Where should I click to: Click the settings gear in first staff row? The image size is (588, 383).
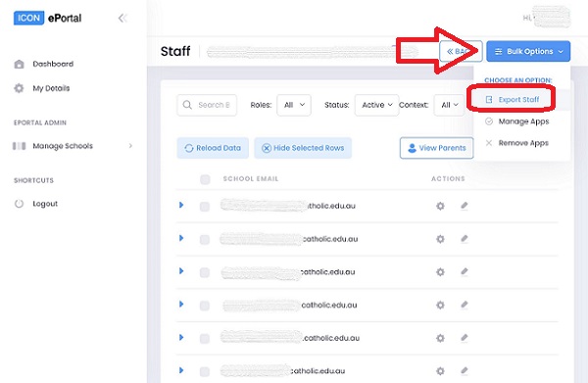440,206
